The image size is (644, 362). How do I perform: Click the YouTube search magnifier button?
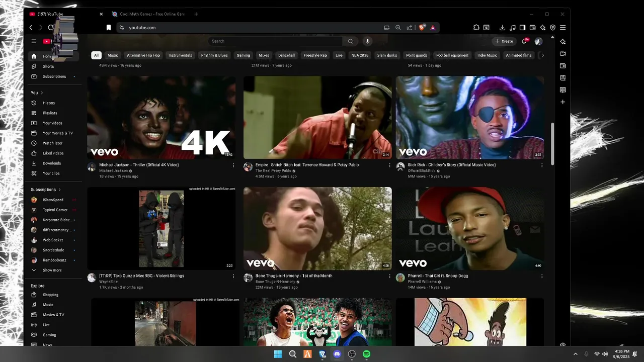coord(350,41)
